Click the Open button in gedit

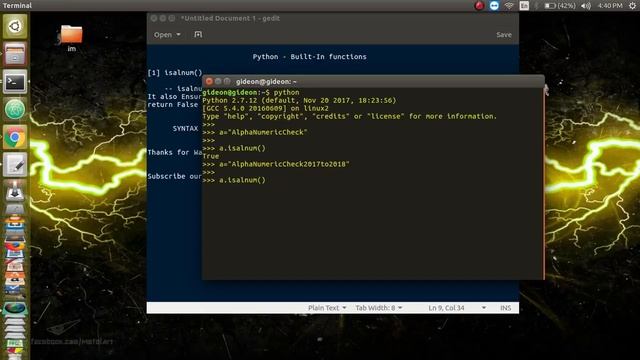162,35
